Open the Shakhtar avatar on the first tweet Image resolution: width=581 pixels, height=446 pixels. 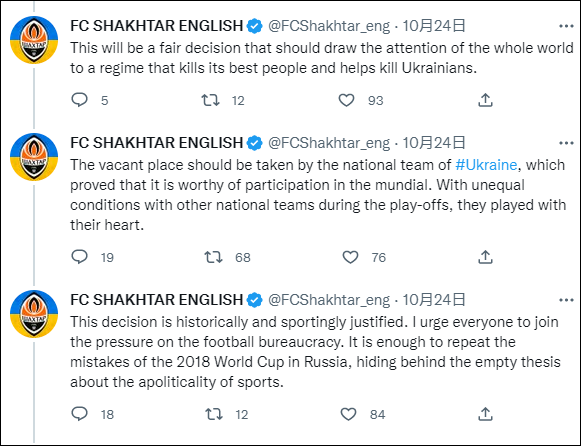tap(34, 40)
